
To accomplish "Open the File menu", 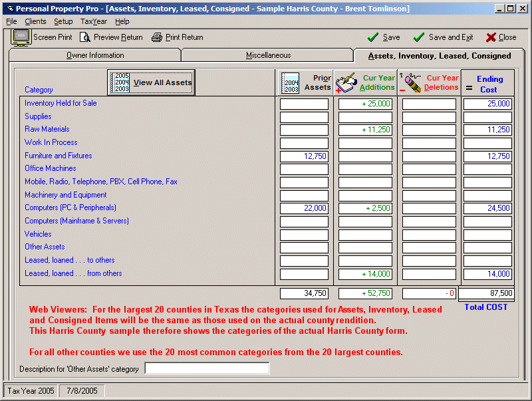I will (11, 21).
